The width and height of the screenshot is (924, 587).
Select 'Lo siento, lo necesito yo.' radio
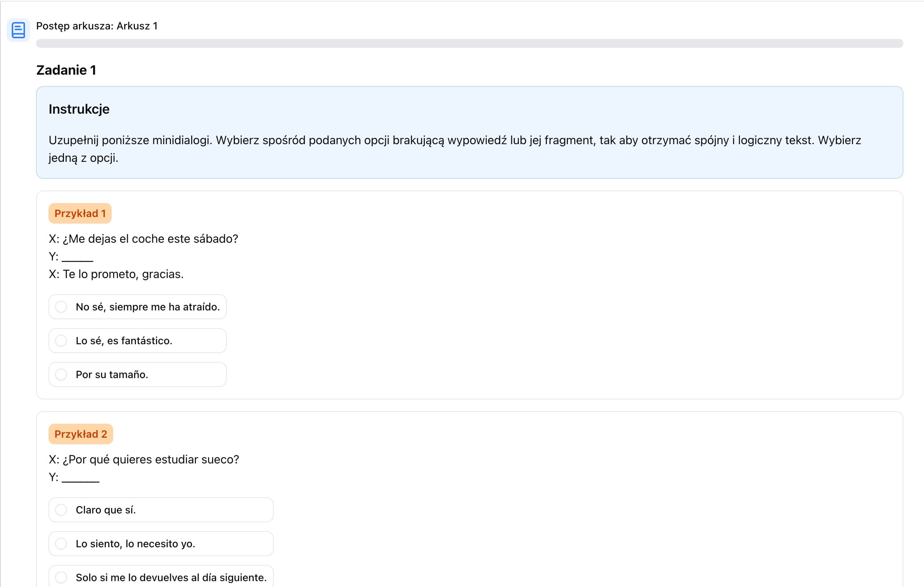61,544
